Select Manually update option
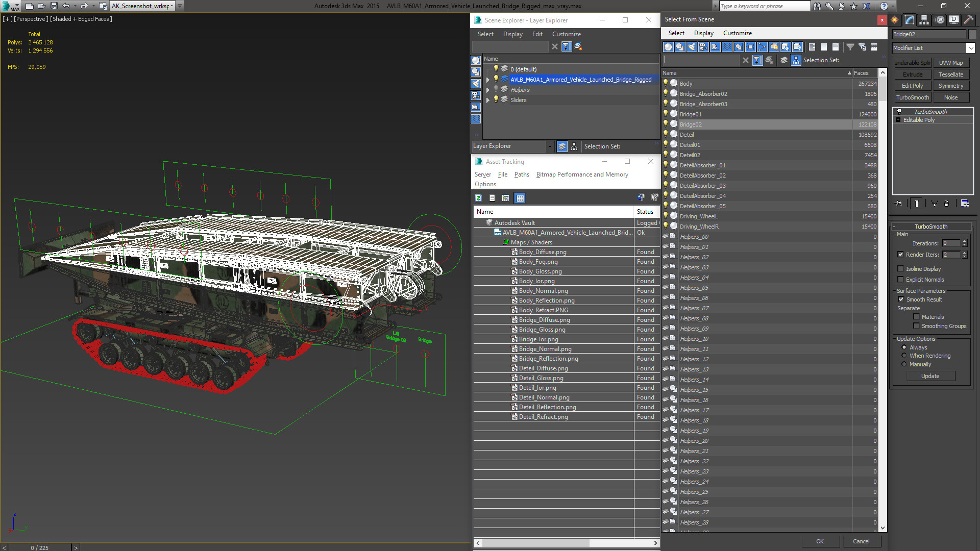The image size is (980, 551). pyautogui.click(x=904, y=364)
